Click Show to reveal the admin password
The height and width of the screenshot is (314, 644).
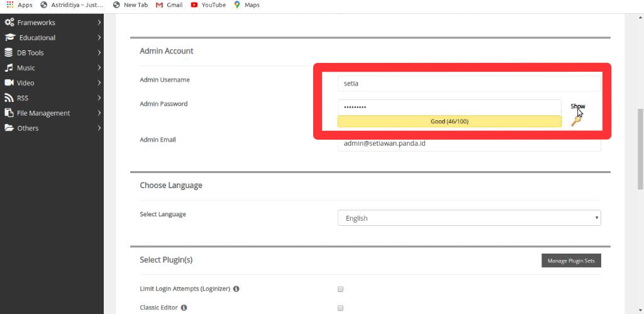tap(577, 106)
